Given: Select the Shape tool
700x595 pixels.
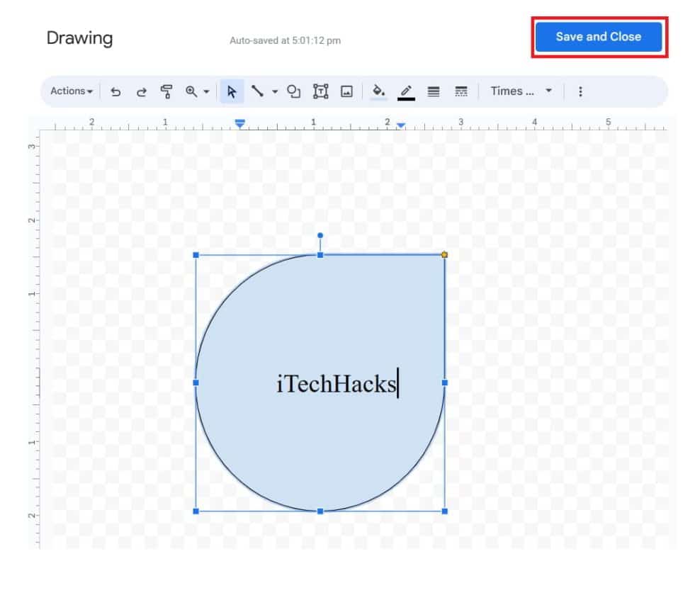Looking at the screenshot, I should click(x=293, y=91).
